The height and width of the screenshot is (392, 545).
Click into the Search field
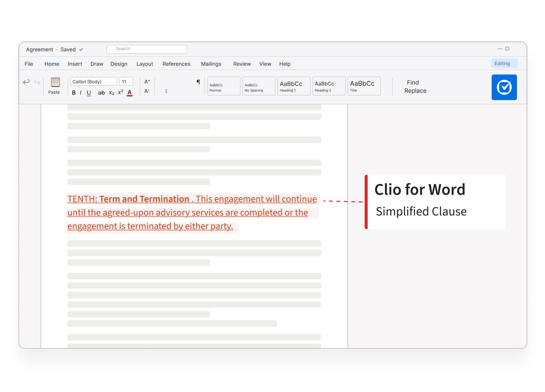click(147, 49)
